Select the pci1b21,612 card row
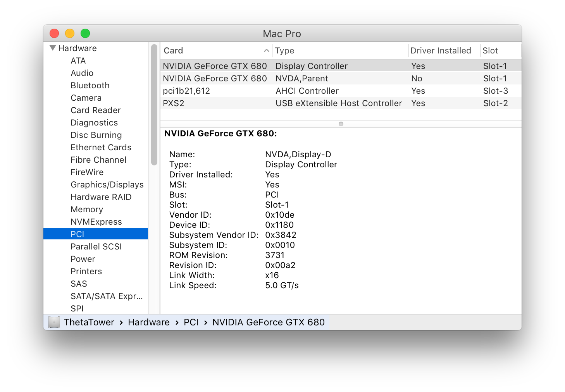 (341, 91)
